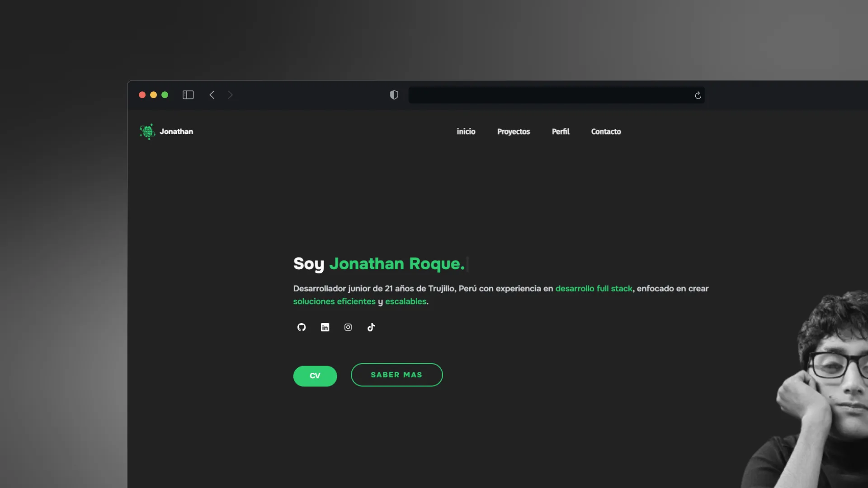Open the Proyectos section
This screenshot has width=868, height=488.
click(514, 131)
